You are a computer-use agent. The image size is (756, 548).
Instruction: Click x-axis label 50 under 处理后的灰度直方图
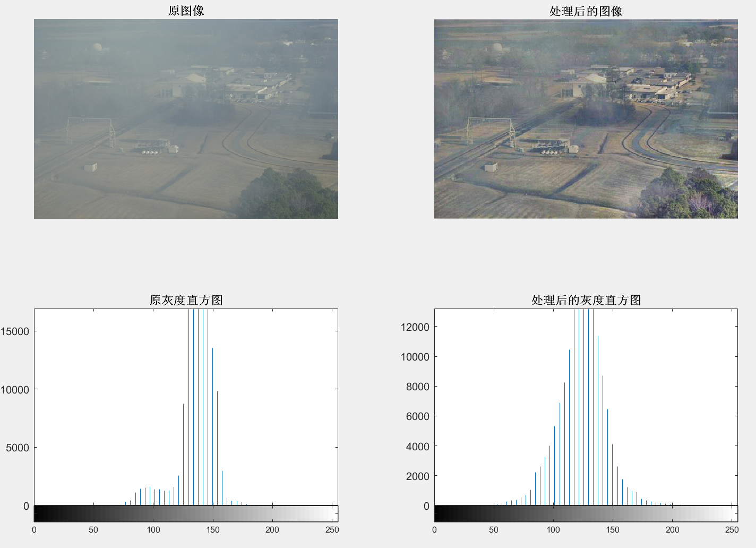click(x=494, y=529)
